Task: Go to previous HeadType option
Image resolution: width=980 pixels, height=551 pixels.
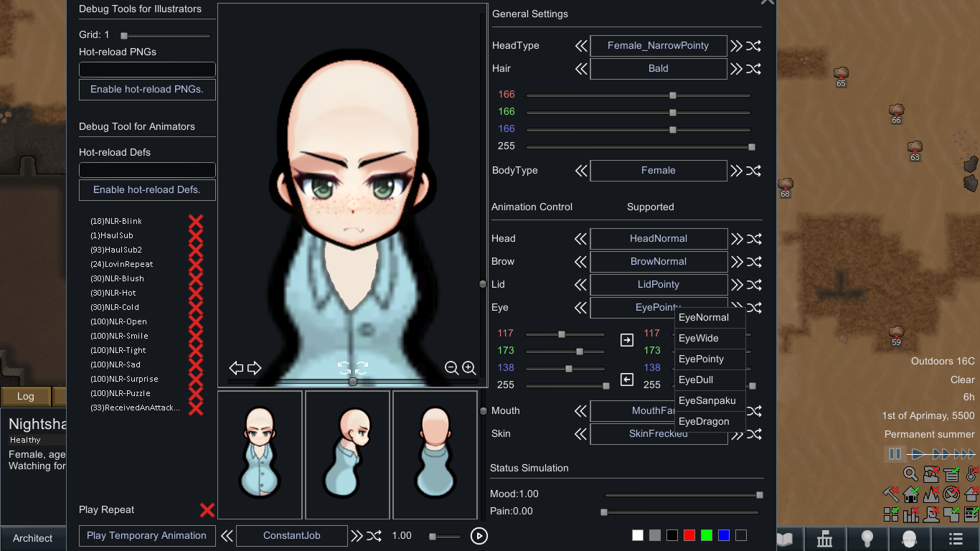Action: coord(581,46)
